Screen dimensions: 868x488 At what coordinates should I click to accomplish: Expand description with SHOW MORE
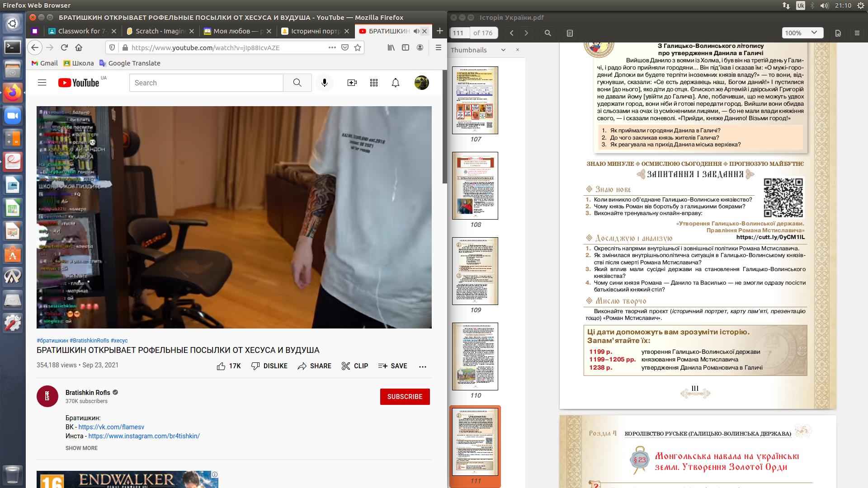pyautogui.click(x=81, y=448)
